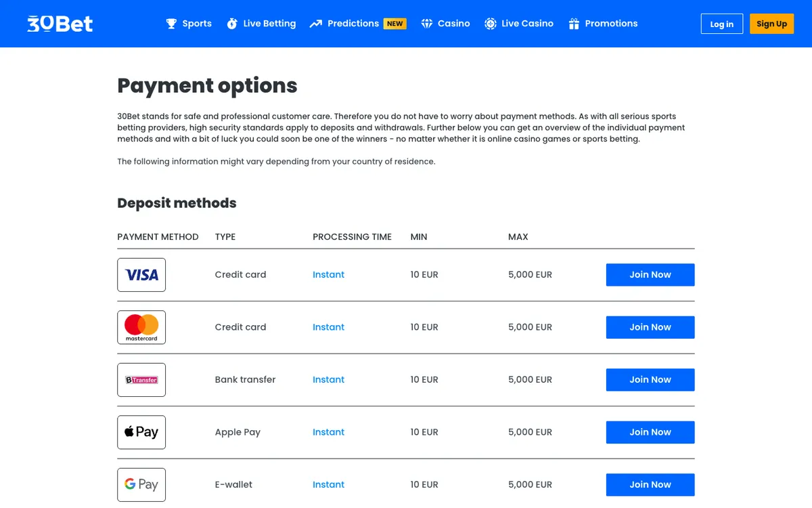812x508 pixels.
Task: Click Instant in the Mastercard row
Action: (x=328, y=327)
